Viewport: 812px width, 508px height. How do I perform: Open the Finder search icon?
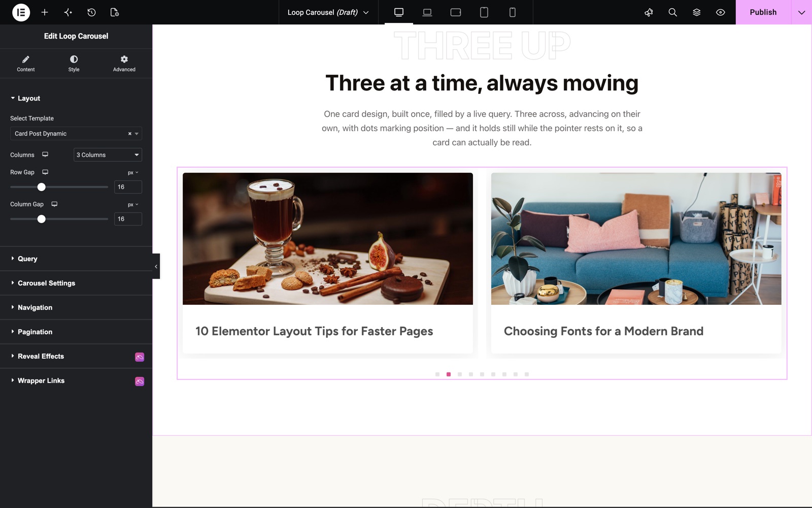click(x=672, y=12)
